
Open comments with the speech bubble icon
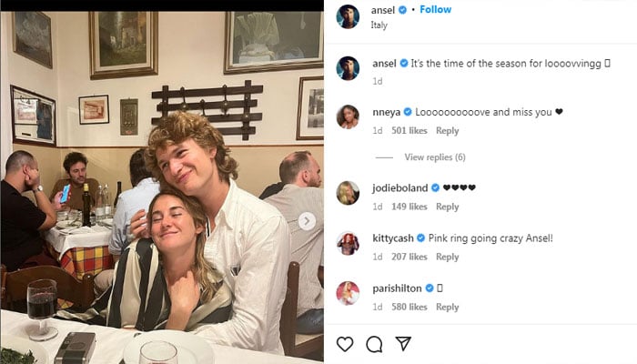[374, 344]
